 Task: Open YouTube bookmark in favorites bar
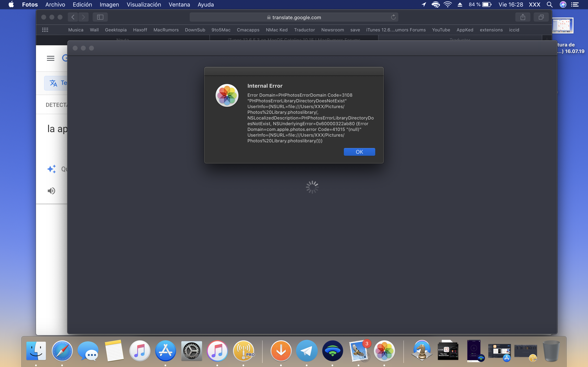point(441,30)
